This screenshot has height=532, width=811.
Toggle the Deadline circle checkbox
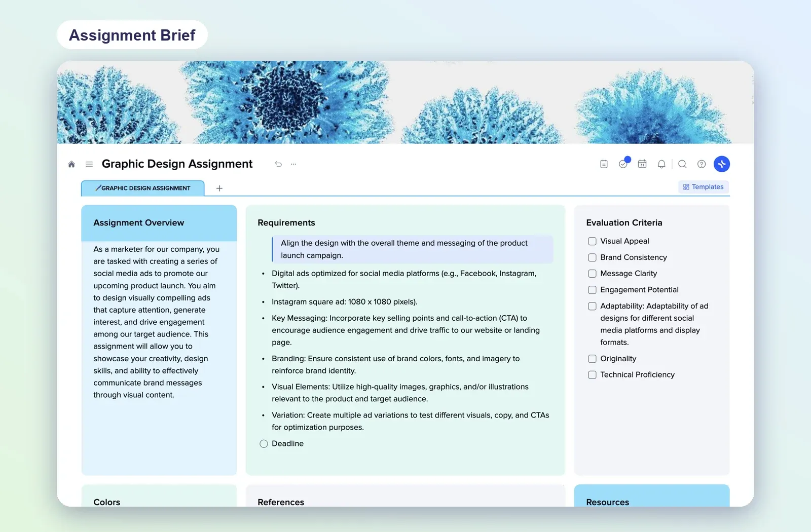[x=264, y=444]
